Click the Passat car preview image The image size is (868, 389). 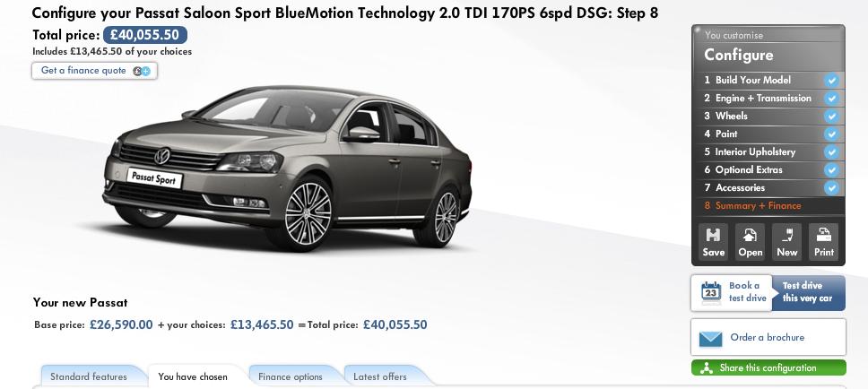coord(287,166)
